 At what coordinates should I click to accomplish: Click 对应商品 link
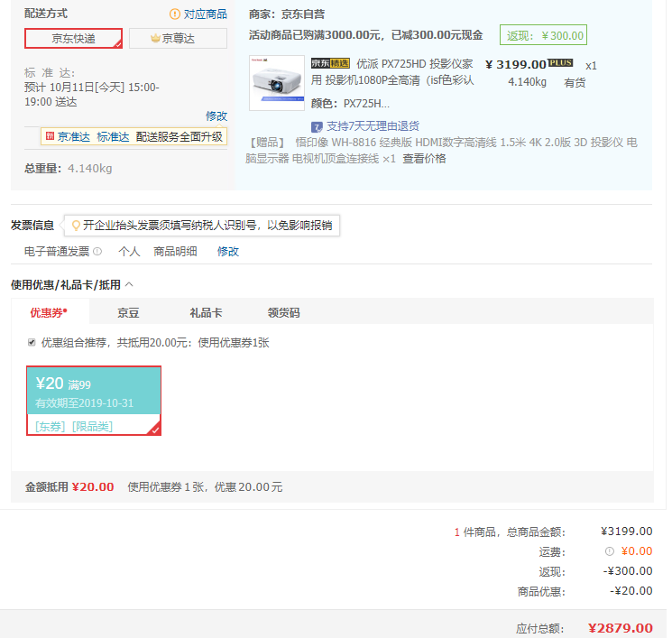[x=206, y=14]
